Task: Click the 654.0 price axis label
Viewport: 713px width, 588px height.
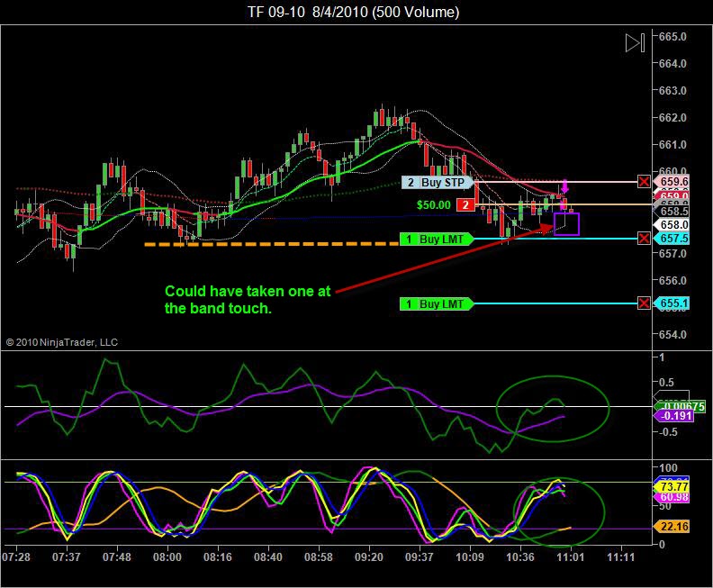Action: click(673, 335)
